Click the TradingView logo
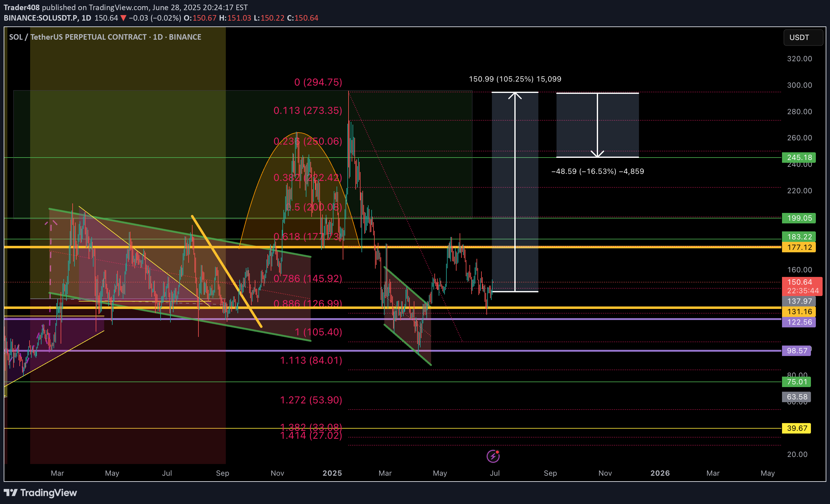Image resolution: width=830 pixels, height=504 pixels. click(x=40, y=493)
